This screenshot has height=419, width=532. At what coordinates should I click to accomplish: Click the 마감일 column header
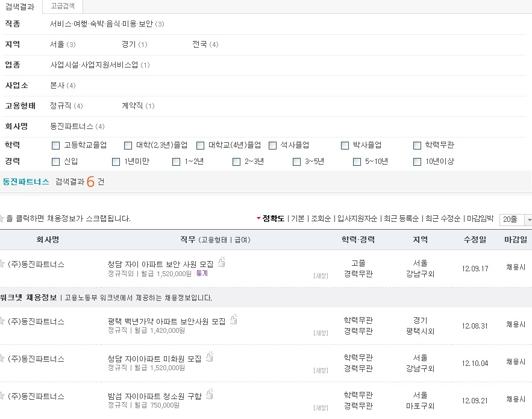pyautogui.click(x=516, y=240)
